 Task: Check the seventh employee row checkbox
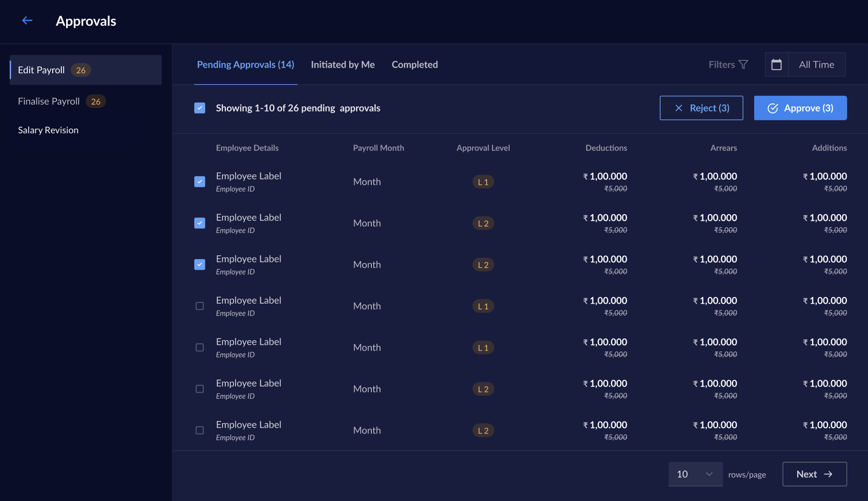click(x=200, y=431)
